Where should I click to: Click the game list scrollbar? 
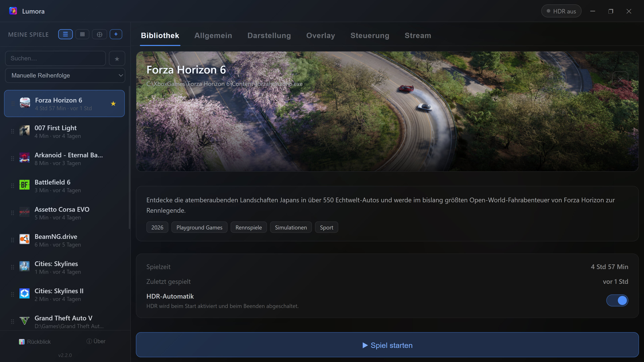coord(129,158)
